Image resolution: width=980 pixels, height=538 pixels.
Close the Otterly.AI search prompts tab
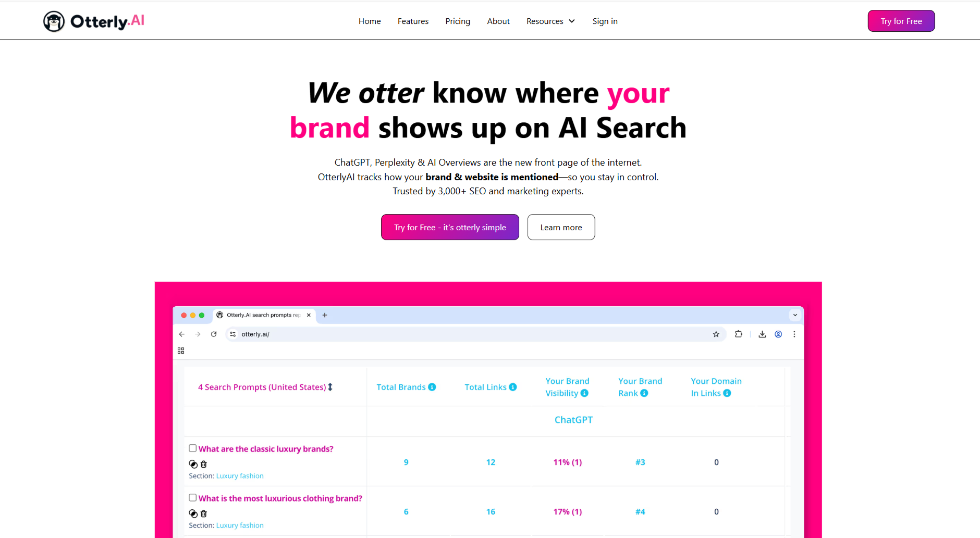[x=309, y=315]
